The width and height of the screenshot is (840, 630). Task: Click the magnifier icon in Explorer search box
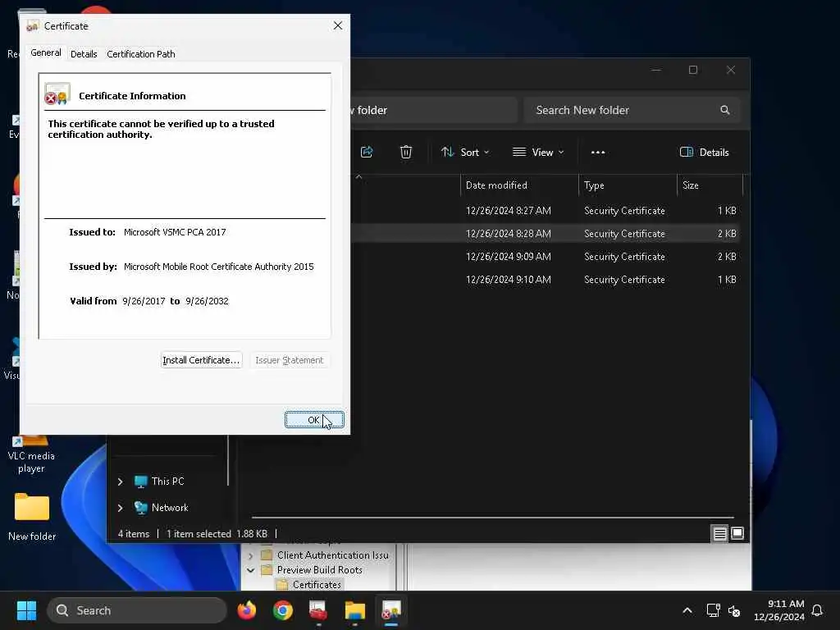click(x=725, y=110)
